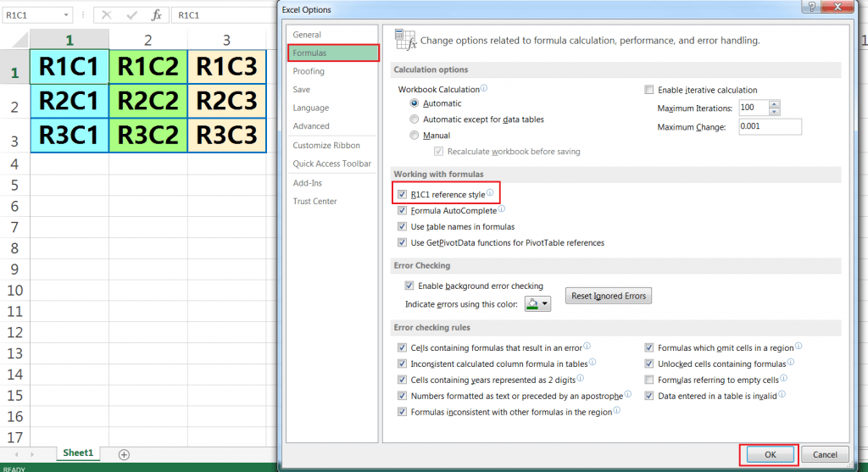The image size is (868, 472).
Task: Open the Save options category
Action: point(332,90)
